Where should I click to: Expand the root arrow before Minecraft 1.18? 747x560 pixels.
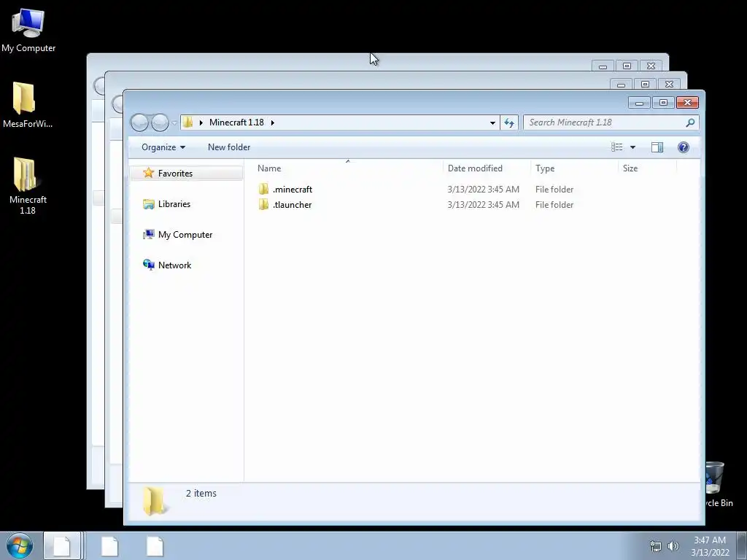tap(201, 122)
